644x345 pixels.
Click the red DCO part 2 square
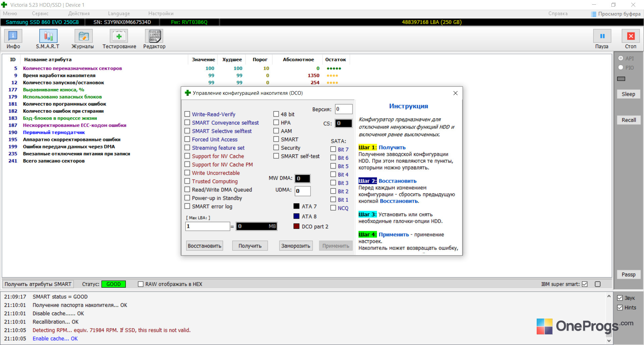point(297,226)
